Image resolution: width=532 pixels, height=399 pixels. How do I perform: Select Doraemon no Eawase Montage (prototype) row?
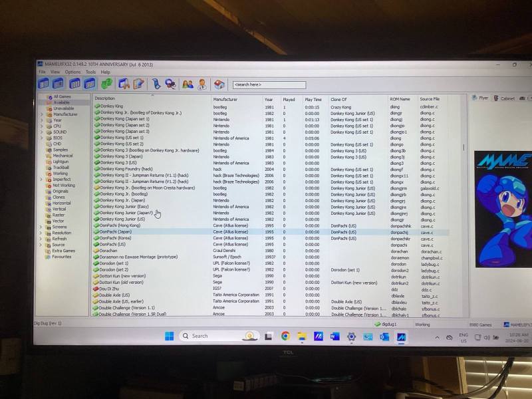pos(271,257)
